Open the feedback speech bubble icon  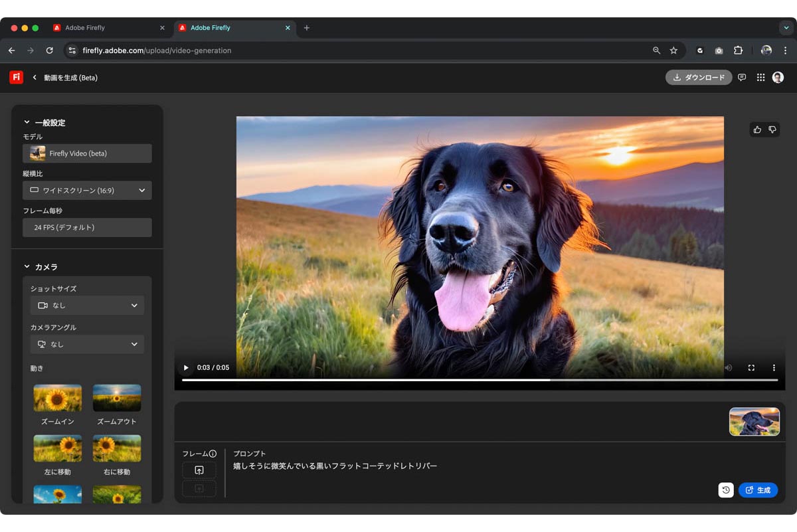tap(741, 77)
